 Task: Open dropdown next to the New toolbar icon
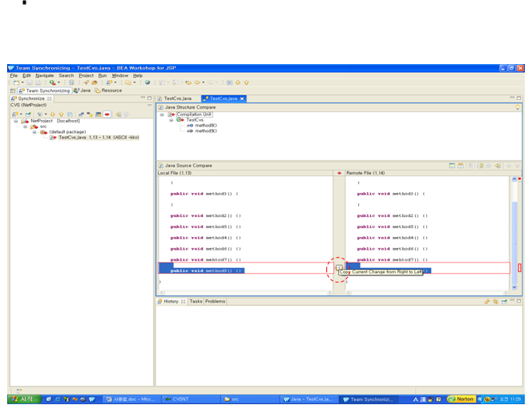[x=22, y=82]
